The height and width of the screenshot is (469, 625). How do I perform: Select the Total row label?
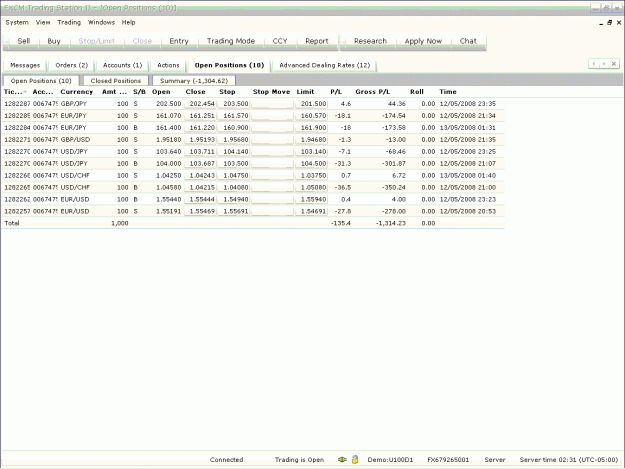[12, 223]
